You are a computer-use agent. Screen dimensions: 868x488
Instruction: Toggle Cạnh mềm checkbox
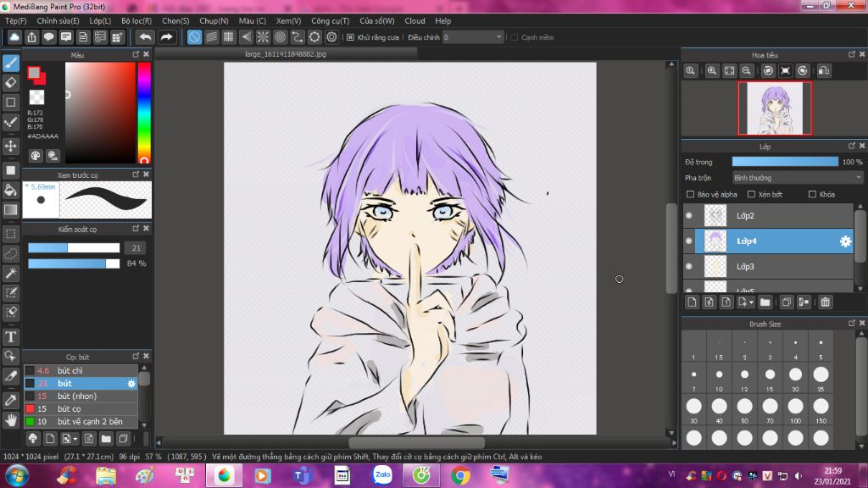515,37
